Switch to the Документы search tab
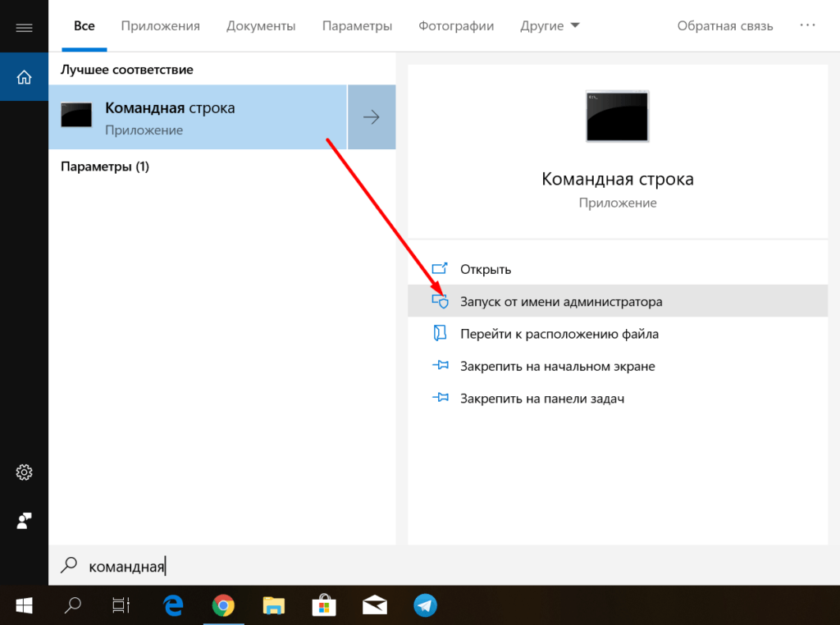The image size is (840, 625). pos(261,25)
